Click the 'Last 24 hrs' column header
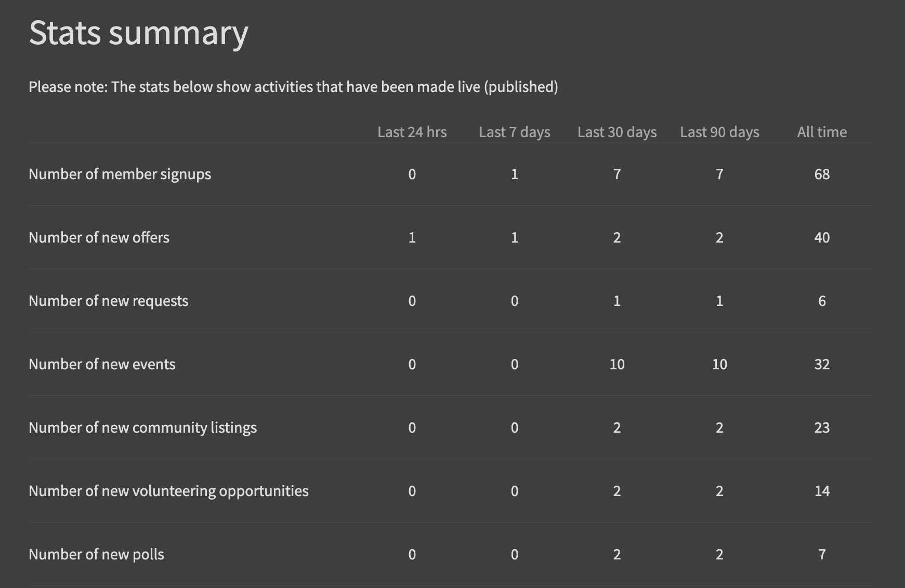 tap(412, 132)
